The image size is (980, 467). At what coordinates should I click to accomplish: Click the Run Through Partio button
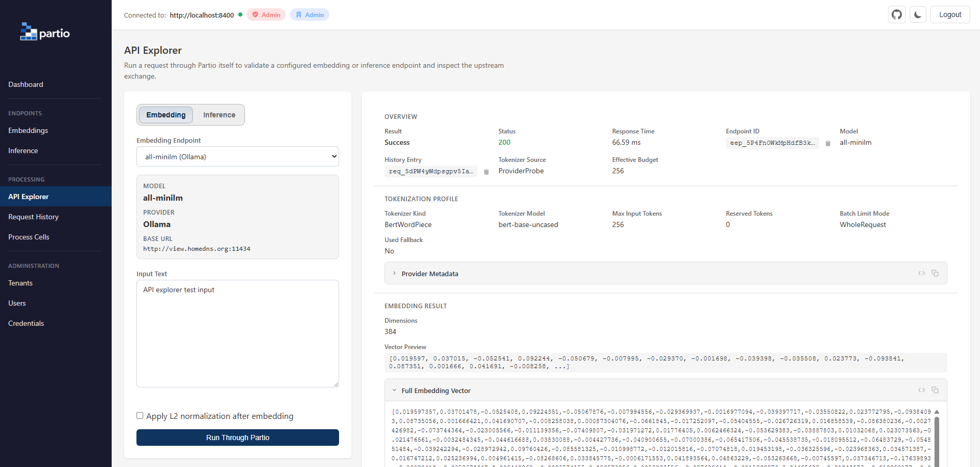pos(238,438)
